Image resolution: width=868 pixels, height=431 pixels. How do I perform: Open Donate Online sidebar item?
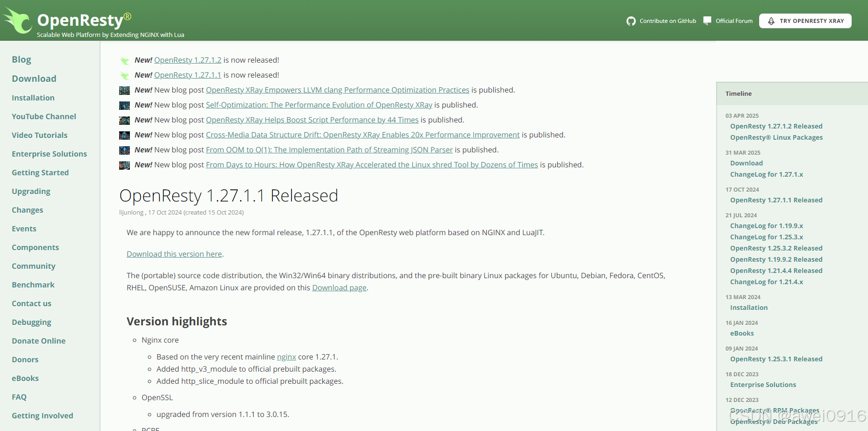tap(39, 341)
